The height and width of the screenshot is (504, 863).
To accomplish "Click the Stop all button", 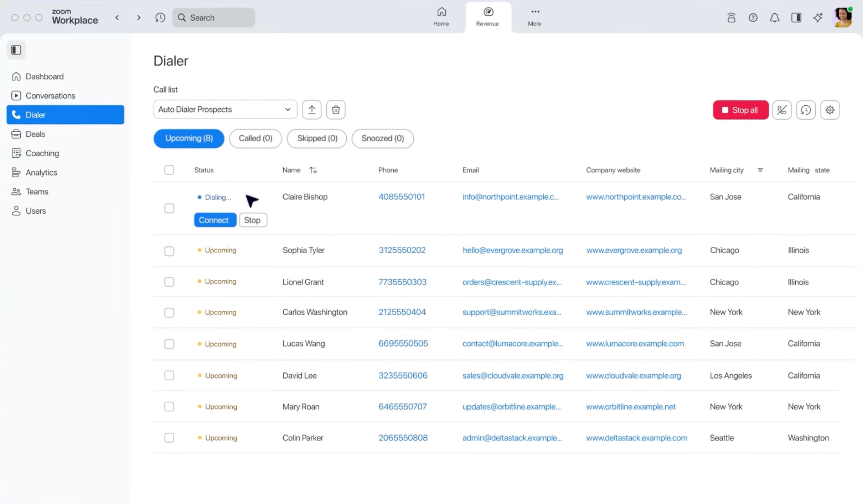I will point(741,110).
